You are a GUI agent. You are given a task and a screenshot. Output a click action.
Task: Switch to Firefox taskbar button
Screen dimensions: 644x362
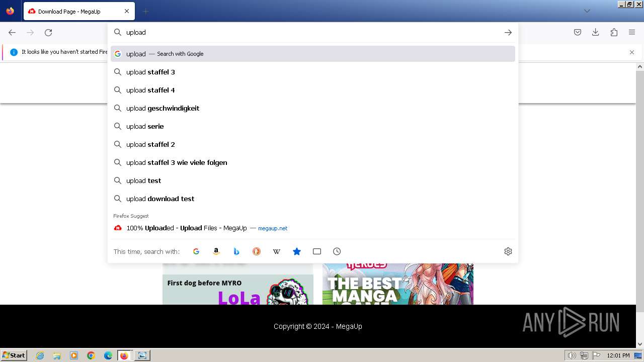click(x=125, y=355)
